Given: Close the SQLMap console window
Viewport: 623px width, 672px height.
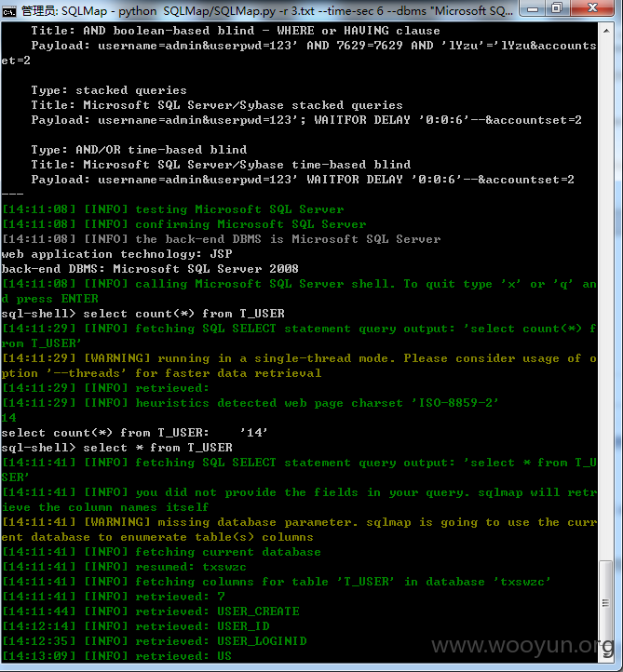Looking at the screenshot, I should (x=593, y=8).
